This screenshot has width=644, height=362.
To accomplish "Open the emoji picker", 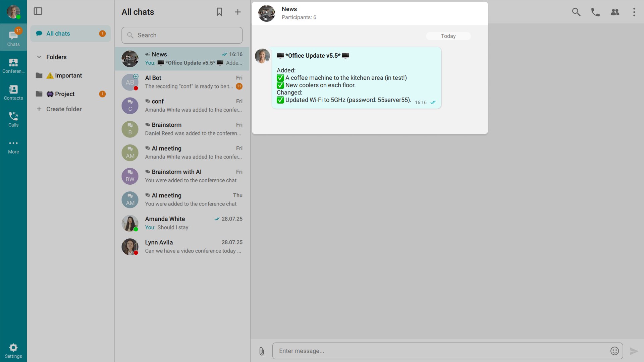I will tap(614, 351).
